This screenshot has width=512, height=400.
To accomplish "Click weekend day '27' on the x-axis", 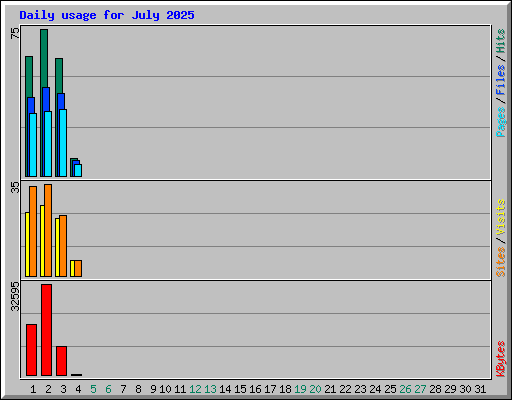I will [420, 389].
